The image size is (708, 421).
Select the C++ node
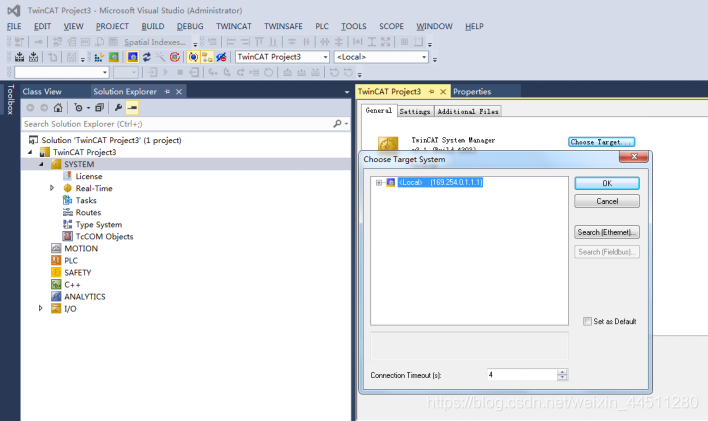coord(72,285)
